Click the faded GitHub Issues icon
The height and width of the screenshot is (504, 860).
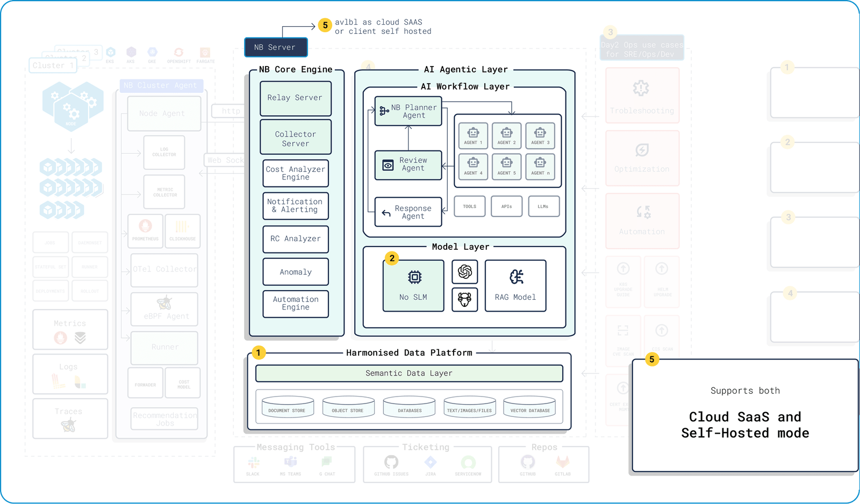click(x=391, y=462)
